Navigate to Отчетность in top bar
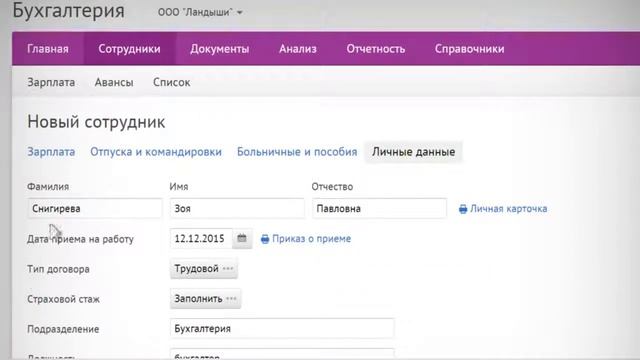This screenshot has height=360, width=640. coord(376,49)
